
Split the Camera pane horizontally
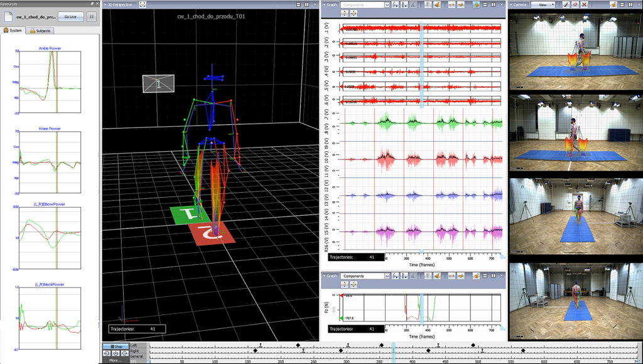tap(622, 4)
